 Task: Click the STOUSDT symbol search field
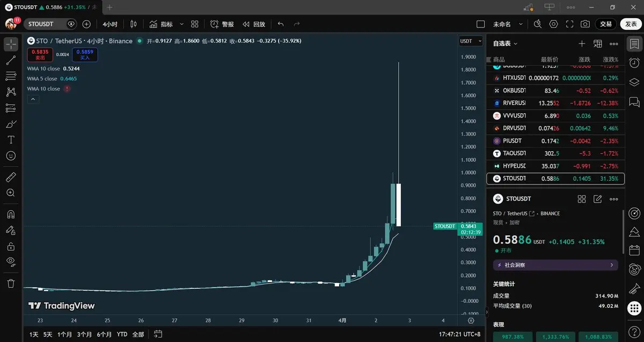point(51,24)
